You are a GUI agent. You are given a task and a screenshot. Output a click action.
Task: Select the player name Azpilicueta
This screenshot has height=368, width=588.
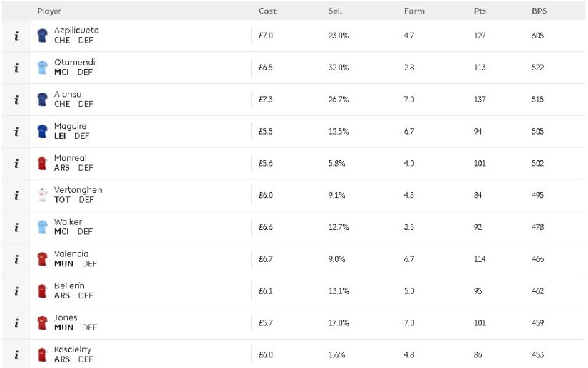76,31
